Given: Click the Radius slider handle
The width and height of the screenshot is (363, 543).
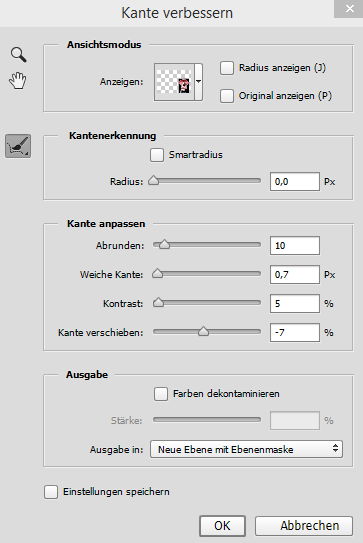Looking at the screenshot, I should coord(153,181).
